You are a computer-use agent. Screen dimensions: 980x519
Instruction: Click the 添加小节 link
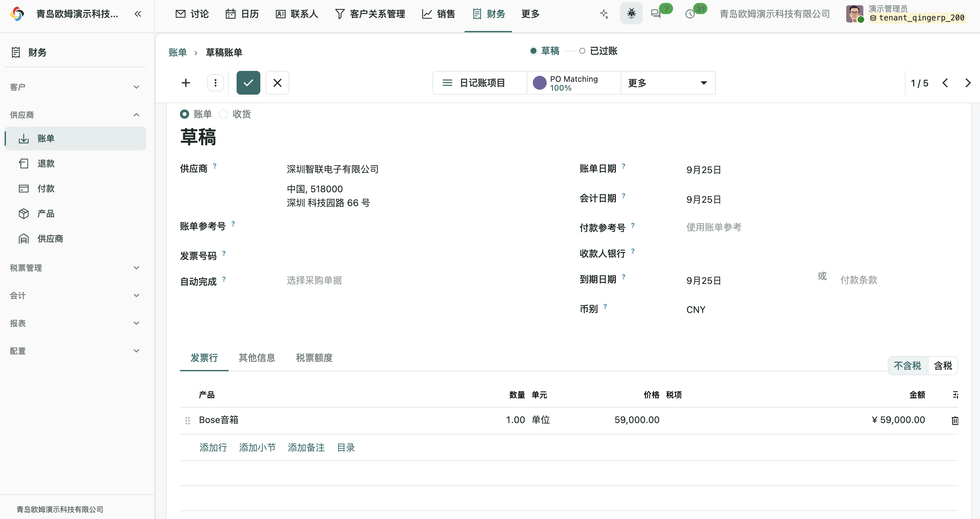[x=257, y=447]
